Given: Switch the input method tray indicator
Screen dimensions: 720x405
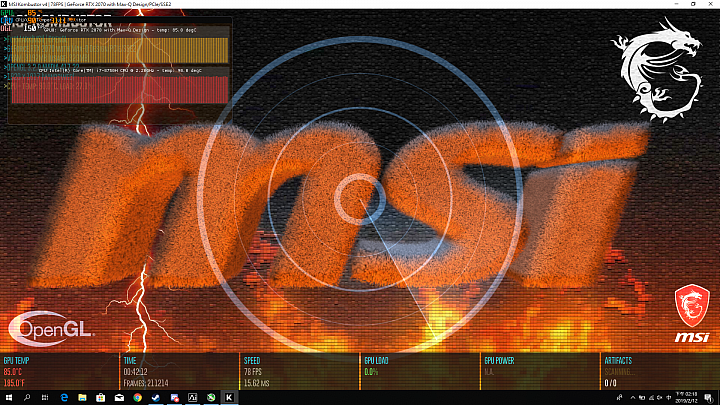Looking at the screenshot, I should tap(669, 398).
